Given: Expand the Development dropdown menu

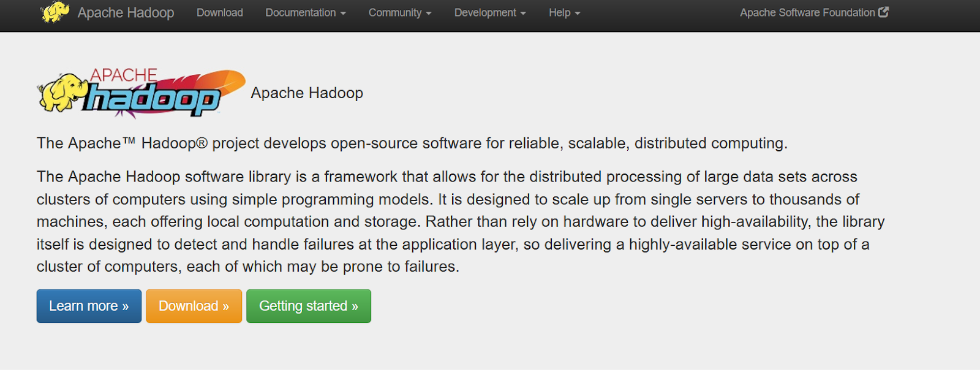Looking at the screenshot, I should point(490,12).
